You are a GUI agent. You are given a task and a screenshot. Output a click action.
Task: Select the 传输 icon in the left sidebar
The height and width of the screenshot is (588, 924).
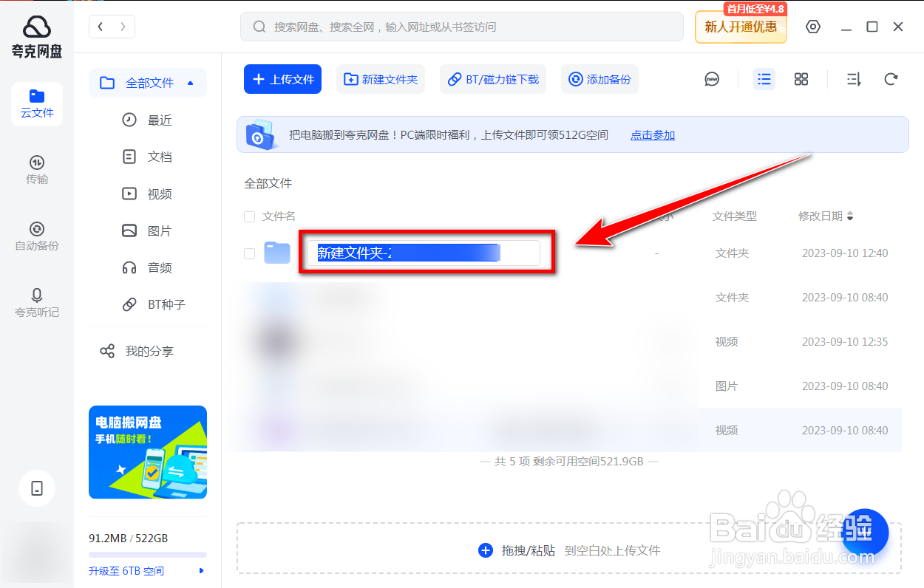[x=36, y=170]
